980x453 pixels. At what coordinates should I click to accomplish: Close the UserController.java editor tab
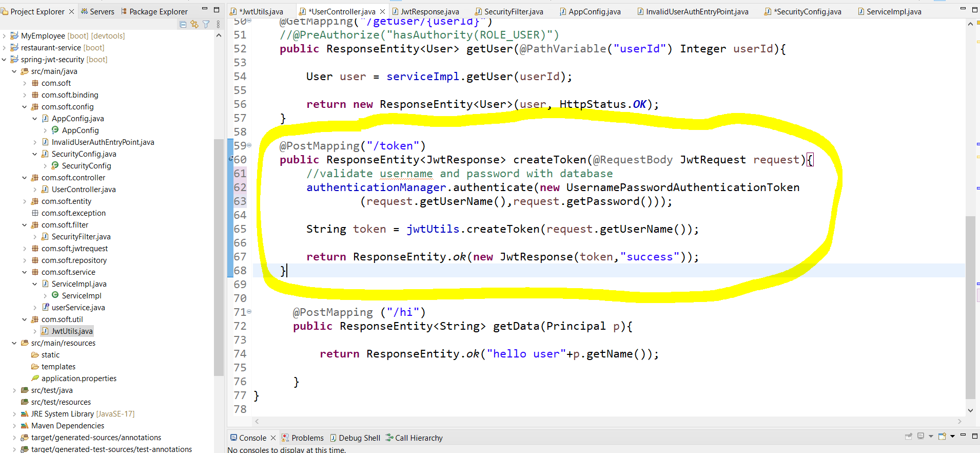point(382,11)
